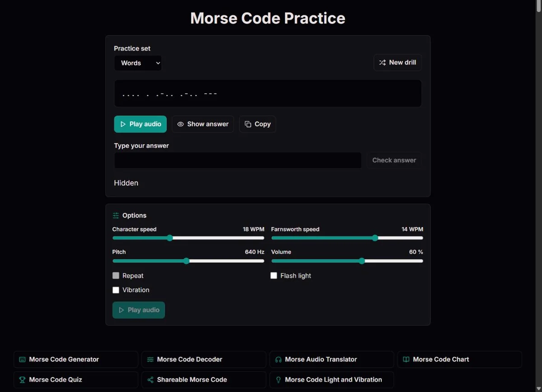This screenshot has height=392, width=542.
Task: Click the 18 WPM character speed value
Action: pos(253,229)
